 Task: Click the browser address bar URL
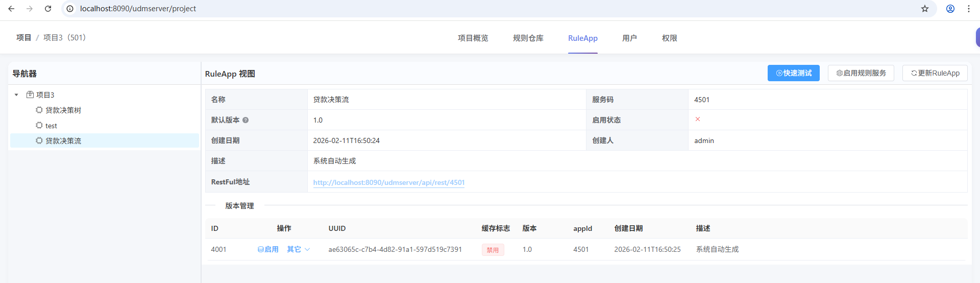[138, 9]
